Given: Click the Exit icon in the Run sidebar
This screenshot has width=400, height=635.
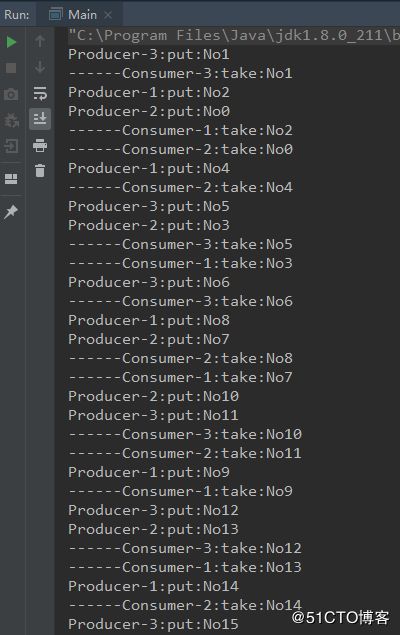Looking at the screenshot, I should pos(11,145).
